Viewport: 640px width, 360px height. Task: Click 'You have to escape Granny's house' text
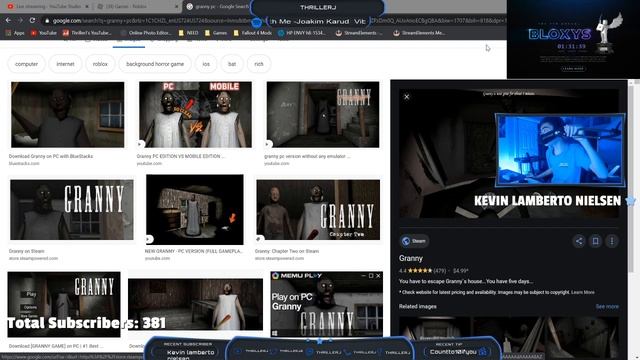click(466, 281)
